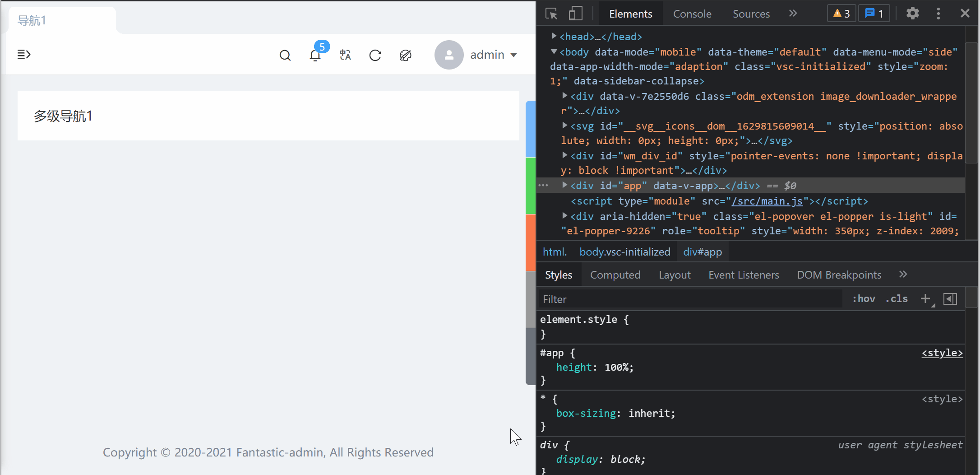Close the DevTools panel
This screenshot has height=475, width=980.
coord(965,14)
